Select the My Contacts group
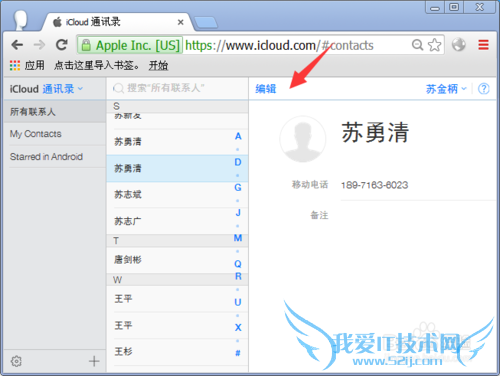500x376 pixels. [x=55, y=134]
